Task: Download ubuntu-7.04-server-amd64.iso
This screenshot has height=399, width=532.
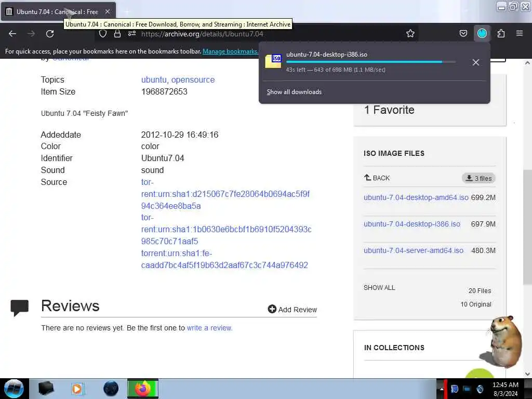Action: point(413,250)
